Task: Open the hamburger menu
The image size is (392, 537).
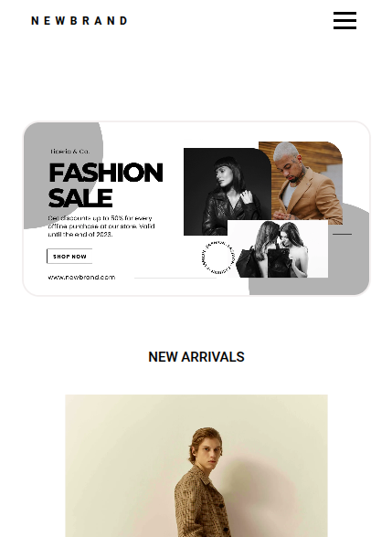Action: tap(344, 20)
